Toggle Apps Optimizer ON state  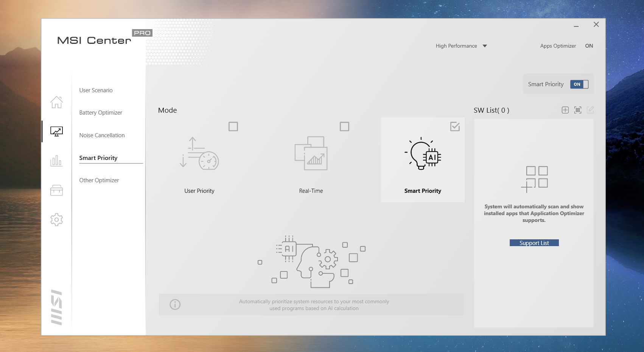tap(589, 46)
